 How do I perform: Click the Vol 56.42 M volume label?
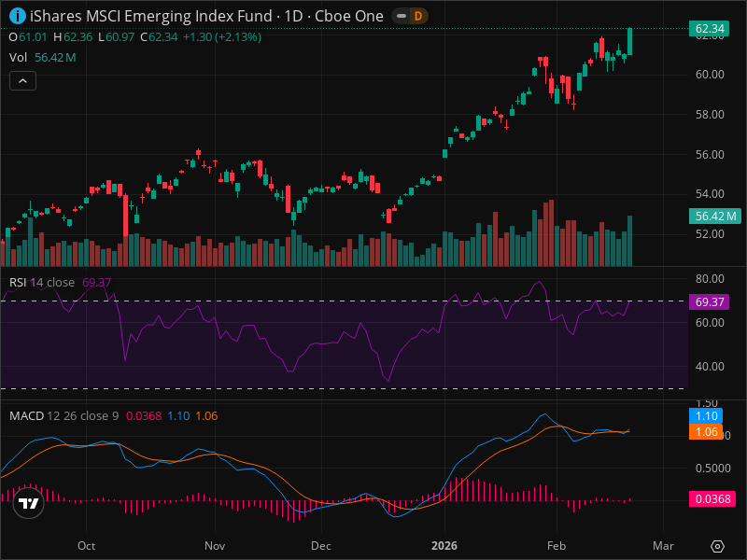pos(42,58)
